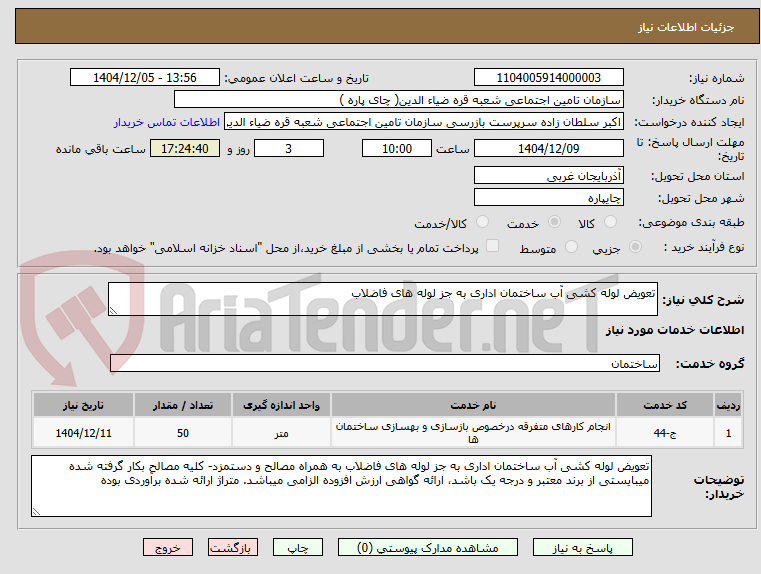Click the کد خدمت column header
761x574 pixels.
coord(665,405)
